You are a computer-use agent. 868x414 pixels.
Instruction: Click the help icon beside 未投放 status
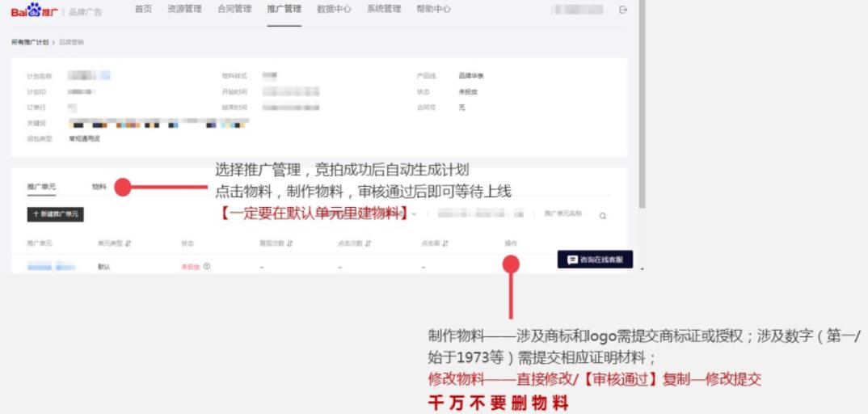206,266
